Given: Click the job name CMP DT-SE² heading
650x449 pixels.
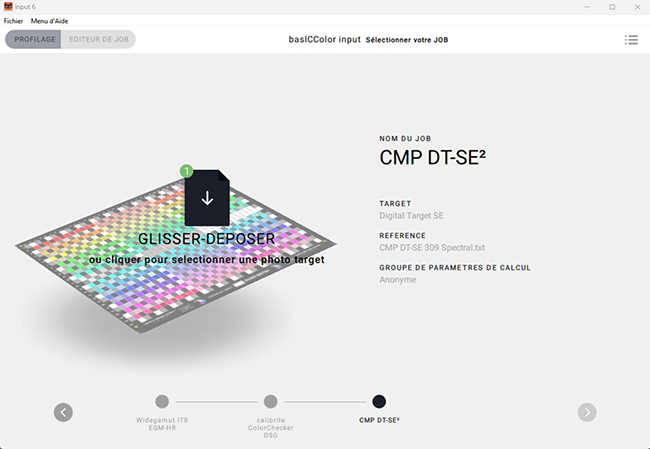Looking at the screenshot, I should click(x=432, y=158).
